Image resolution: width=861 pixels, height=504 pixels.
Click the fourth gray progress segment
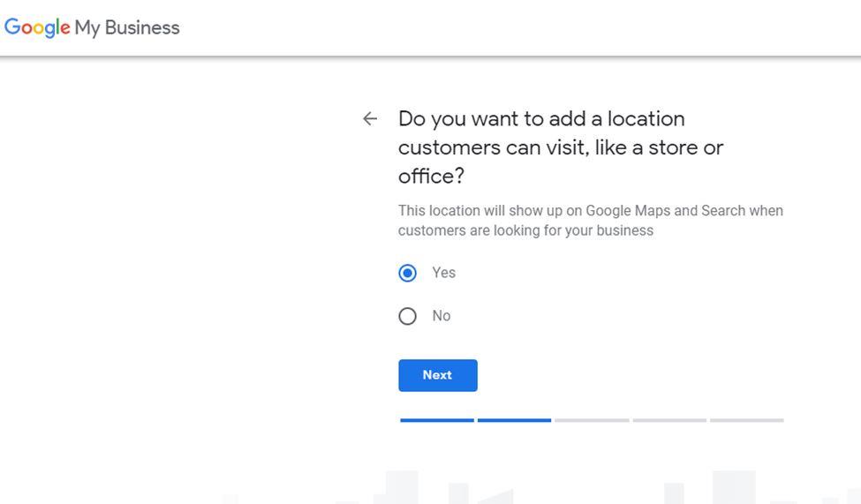pos(669,420)
